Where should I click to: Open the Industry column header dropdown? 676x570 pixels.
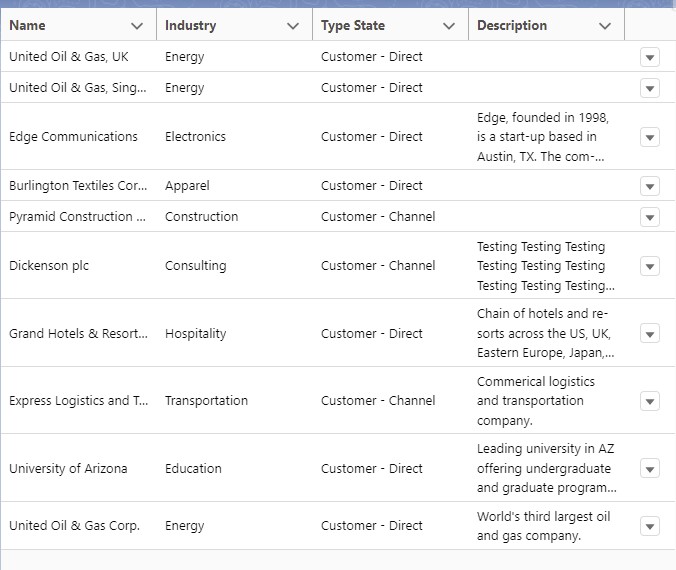pos(293,26)
